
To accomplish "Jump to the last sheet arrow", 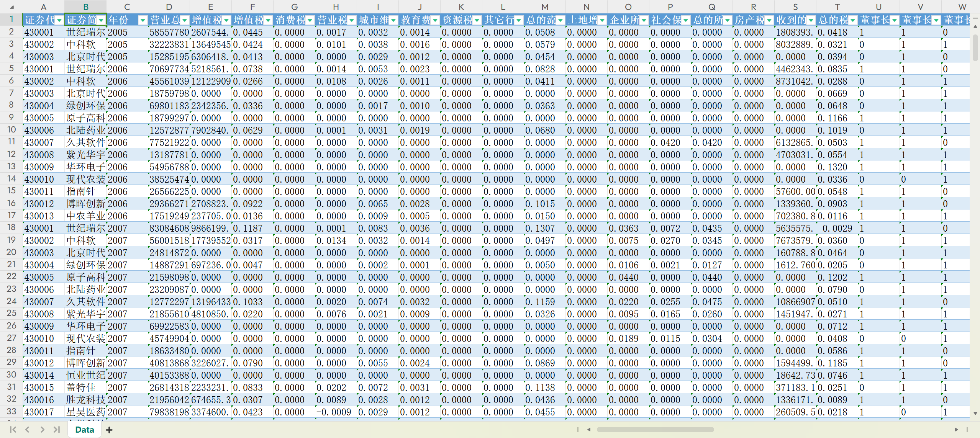I will (57, 430).
